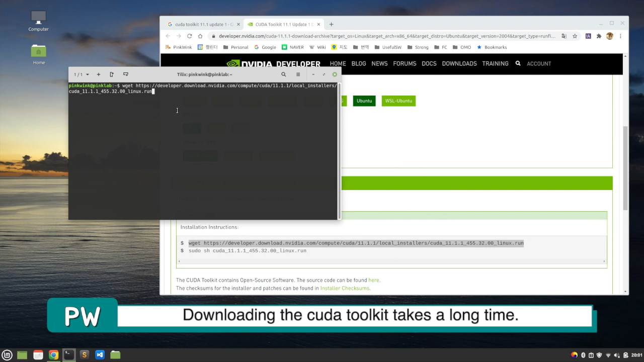Open Tilix hamburger menu
Screen dimensions: 644x362
point(298,74)
